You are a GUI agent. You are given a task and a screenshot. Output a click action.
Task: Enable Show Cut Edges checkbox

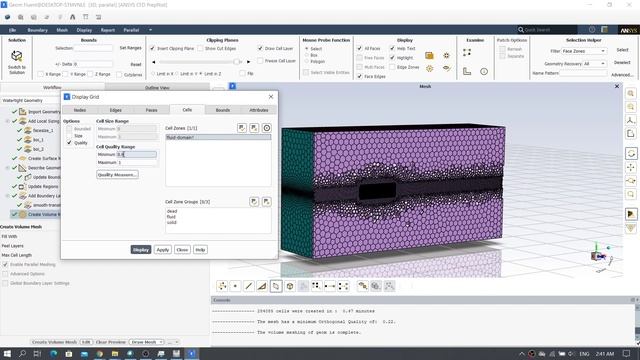(200, 48)
